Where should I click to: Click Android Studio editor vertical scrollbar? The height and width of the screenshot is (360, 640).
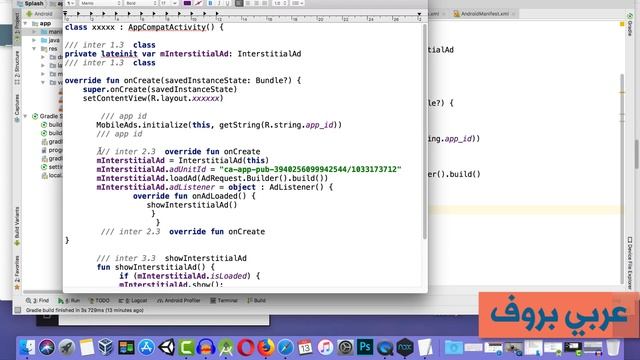tap(622, 179)
